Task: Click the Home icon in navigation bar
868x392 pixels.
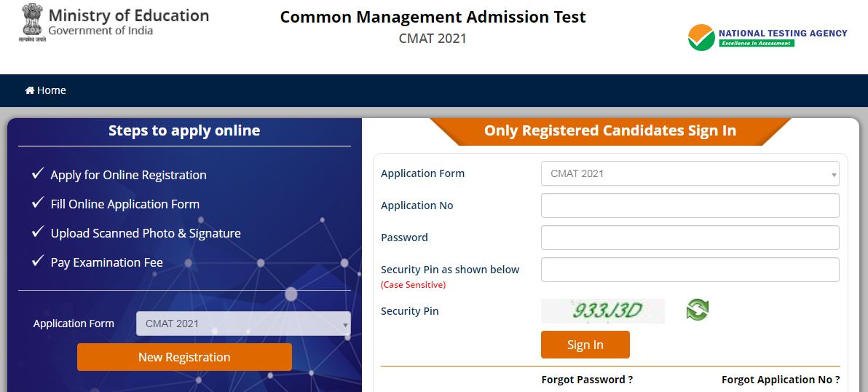Action: coord(30,90)
